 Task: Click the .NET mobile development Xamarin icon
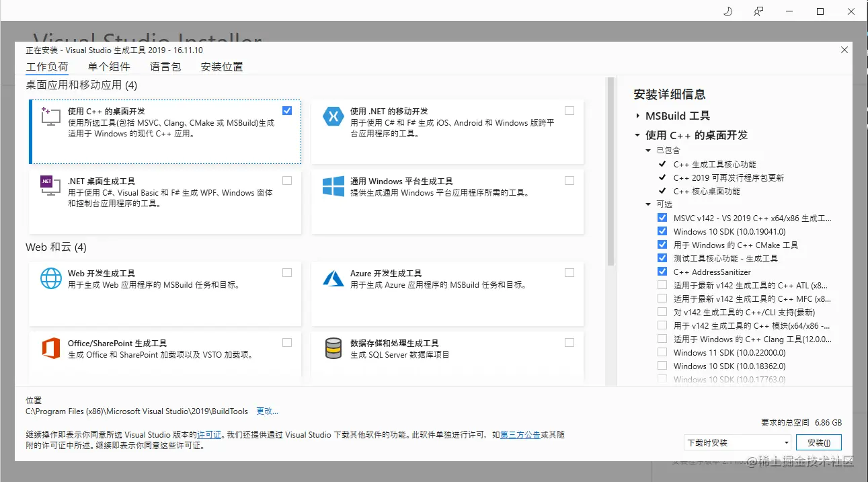[333, 116]
